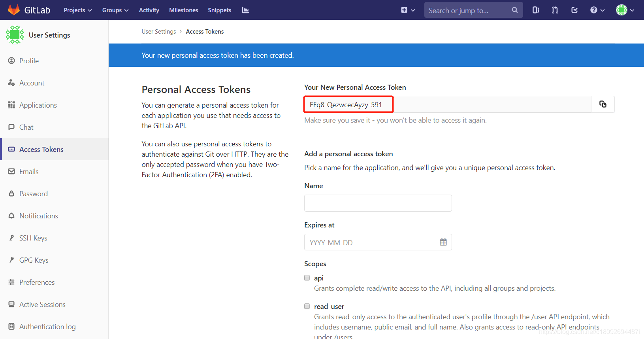Open the help question mark menu
This screenshot has width=644, height=339.
pyautogui.click(x=597, y=10)
